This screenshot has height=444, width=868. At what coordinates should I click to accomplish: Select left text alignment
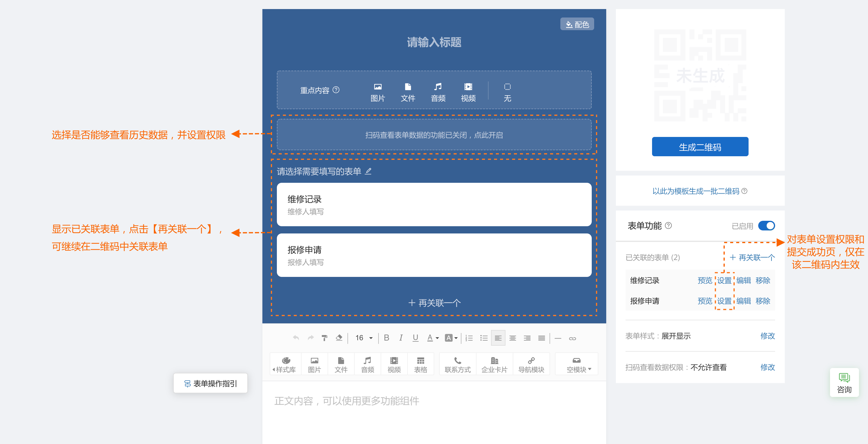click(x=498, y=338)
